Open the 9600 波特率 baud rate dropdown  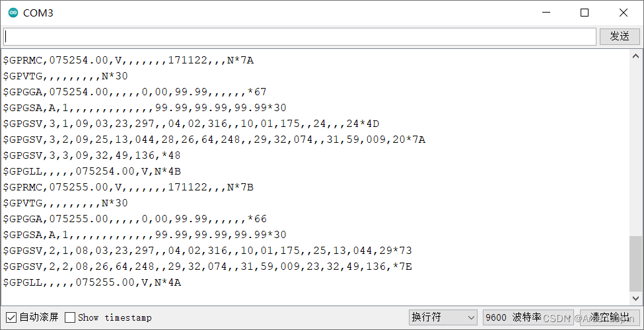tap(528, 317)
